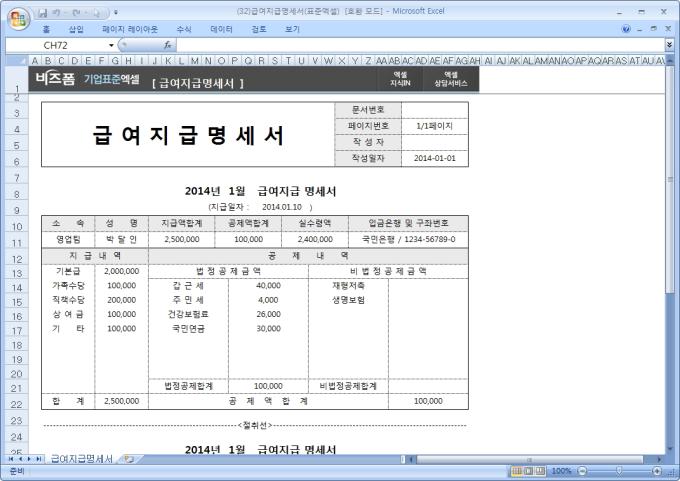The width and height of the screenshot is (680, 481).
Task: Select the 기본급 amount 2,000,000
Action: click(x=121, y=271)
